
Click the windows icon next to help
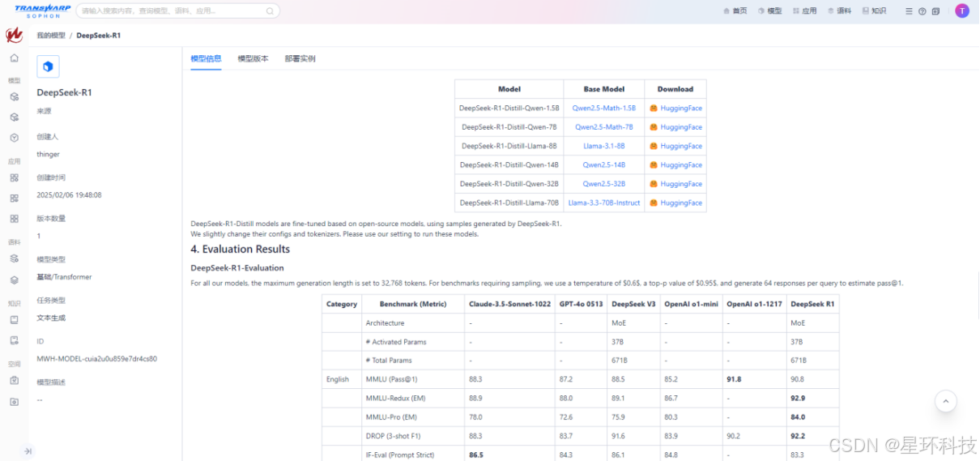pos(935,11)
